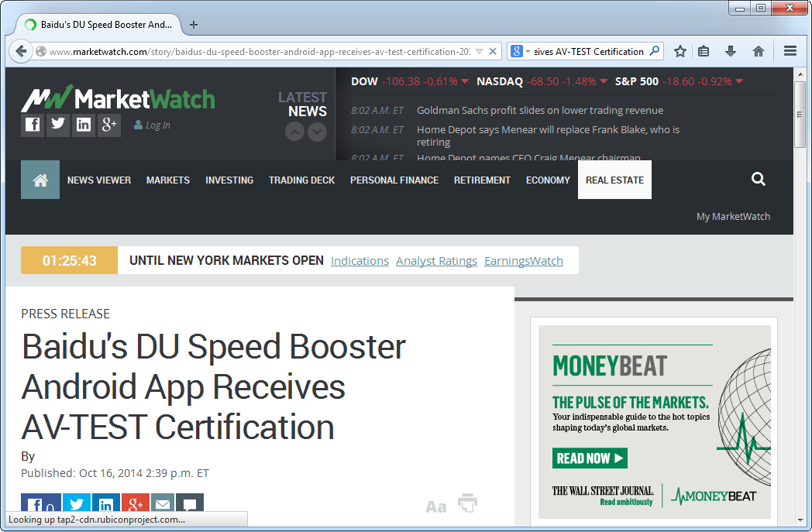The height and width of the screenshot is (532, 812).
Task: Open search engine selector dropdown
Action: pyautogui.click(x=520, y=52)
